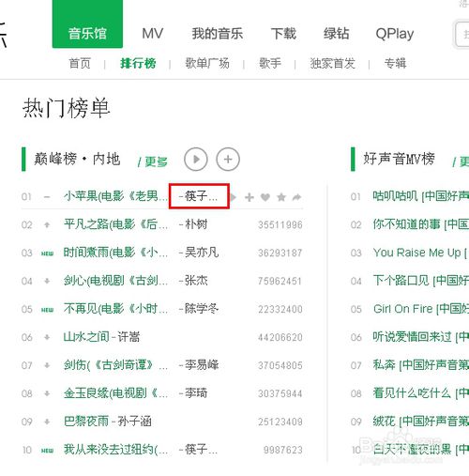Add 巅峰榜·内地 chart to playlist with plus button
Image resolution: width=469 pixels, height=476 pixels.
click(228, 160)
